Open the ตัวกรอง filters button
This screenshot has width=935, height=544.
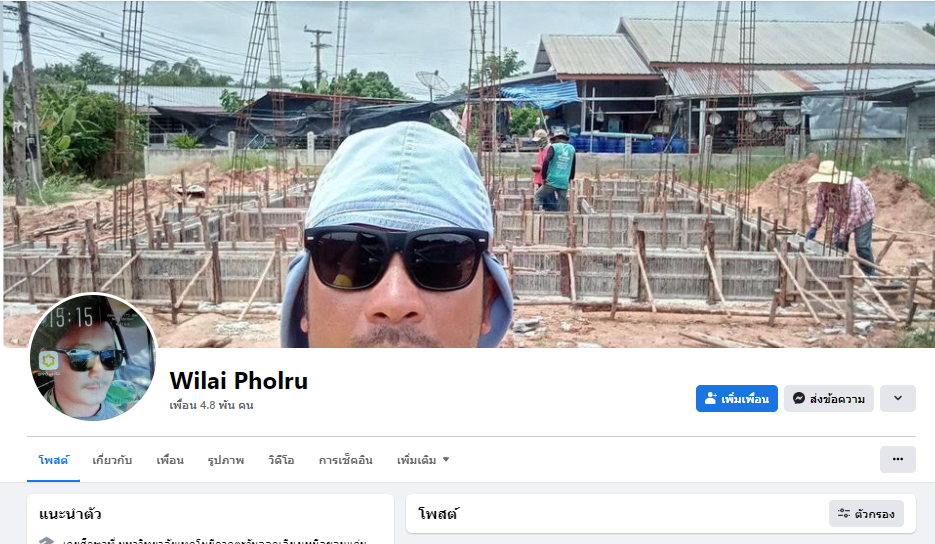click(866, 514)
